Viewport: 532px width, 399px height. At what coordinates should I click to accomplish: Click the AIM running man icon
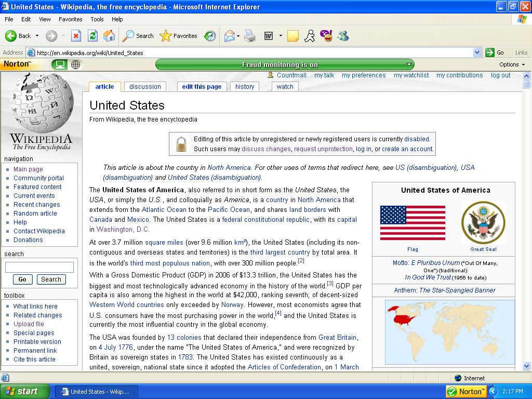pyautogui.click(x=310, y=36)
